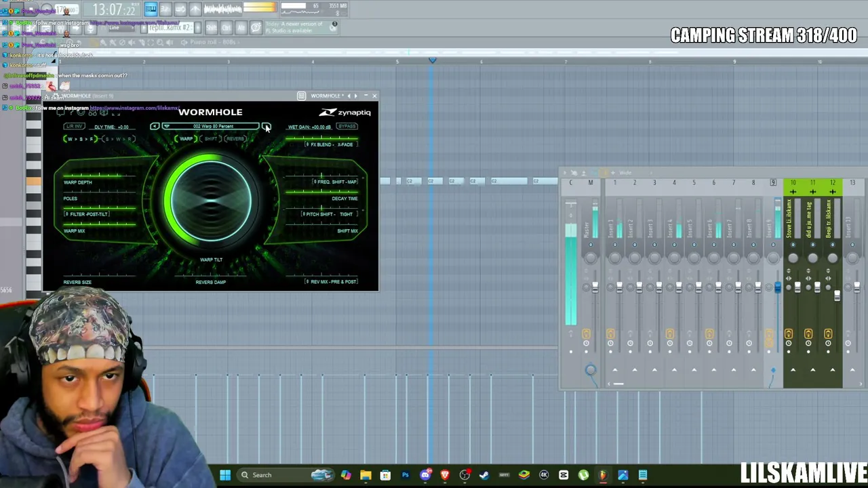
Task: Open Photoshop from the taskbar
Action: coord(406,475)
